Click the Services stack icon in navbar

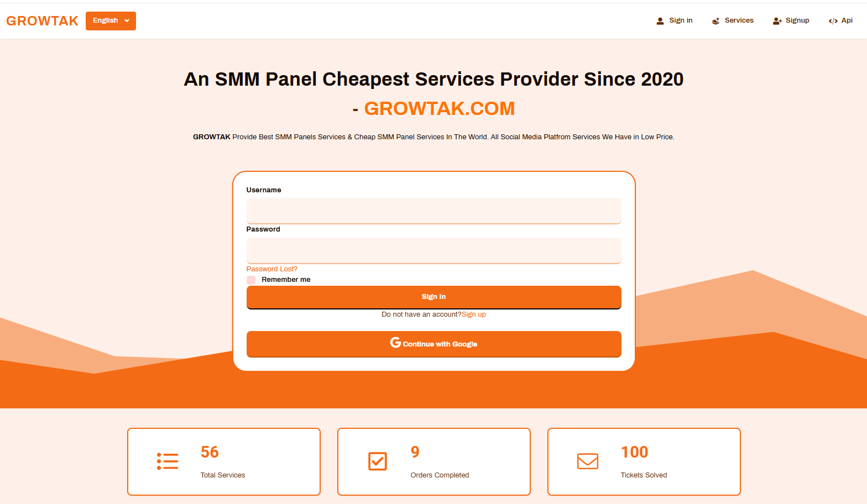pyautogui.click(x=715, y=21)
